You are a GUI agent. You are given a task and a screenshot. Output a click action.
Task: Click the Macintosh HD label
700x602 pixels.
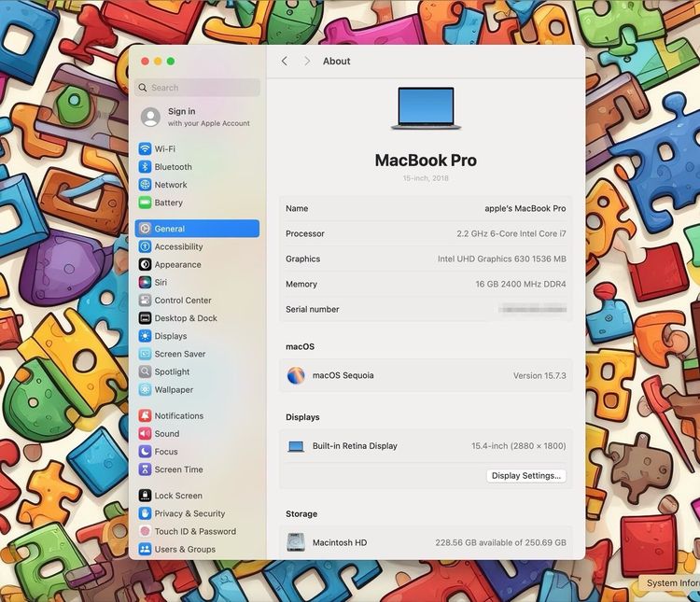340,542
